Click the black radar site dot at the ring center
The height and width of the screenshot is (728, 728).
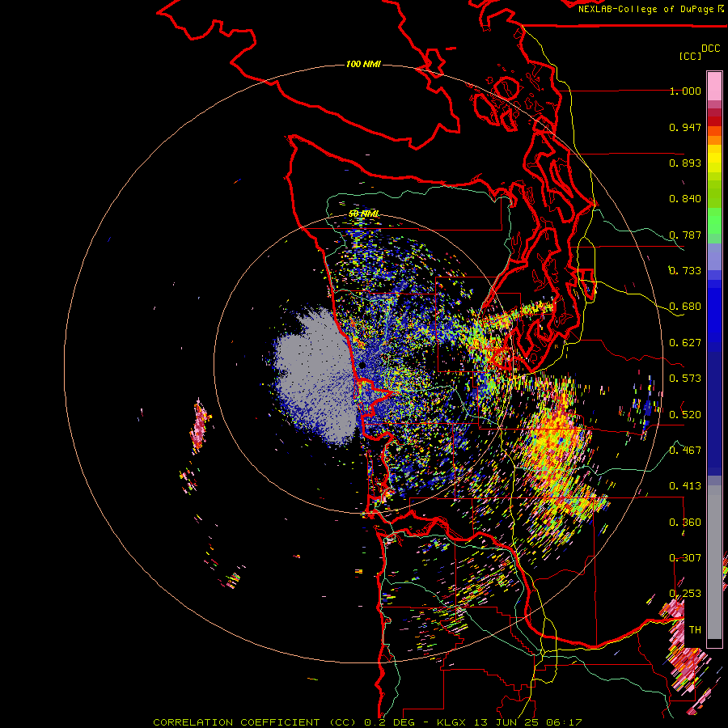click(x=362, y=366)
